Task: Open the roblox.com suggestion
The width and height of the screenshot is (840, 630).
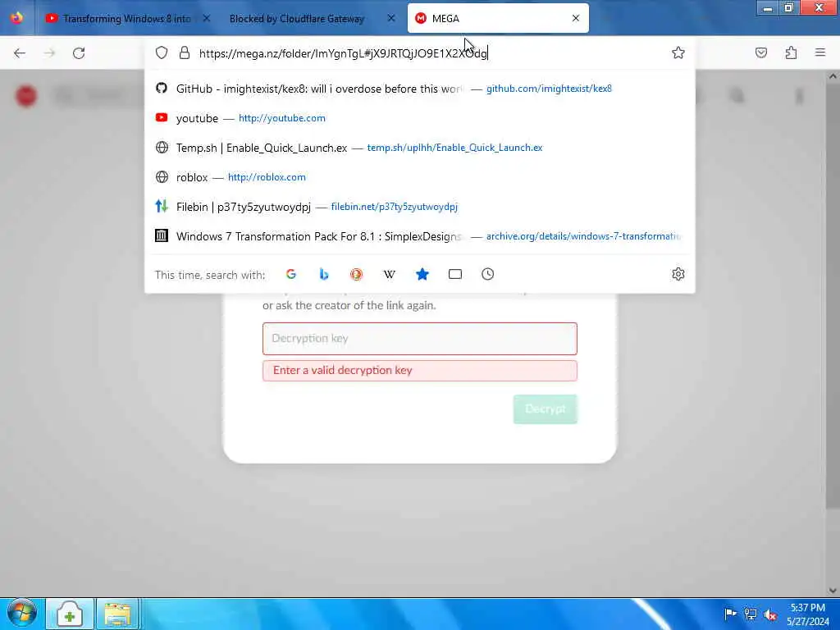Action: tap(419, 177)
